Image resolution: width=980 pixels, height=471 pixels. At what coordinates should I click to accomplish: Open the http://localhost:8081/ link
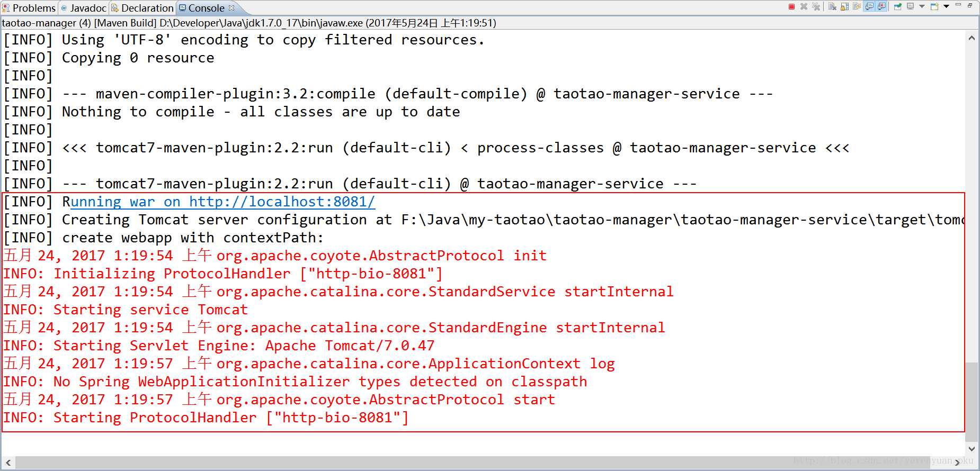pos(222,202)
